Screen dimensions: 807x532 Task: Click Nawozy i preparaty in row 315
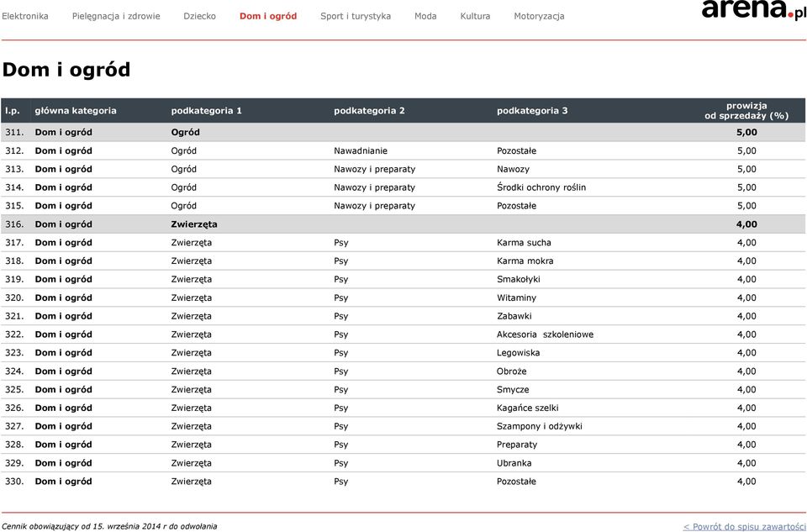pyautogui.click(x=374, y=206)
